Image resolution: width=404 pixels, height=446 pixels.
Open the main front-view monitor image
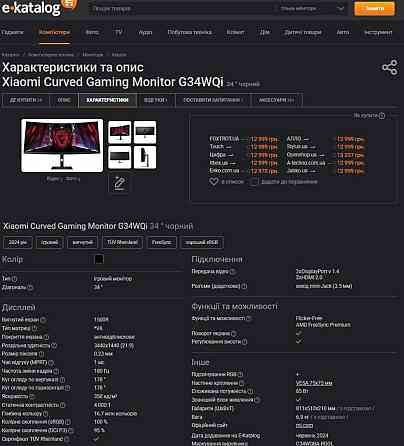[x=62, y=145]
